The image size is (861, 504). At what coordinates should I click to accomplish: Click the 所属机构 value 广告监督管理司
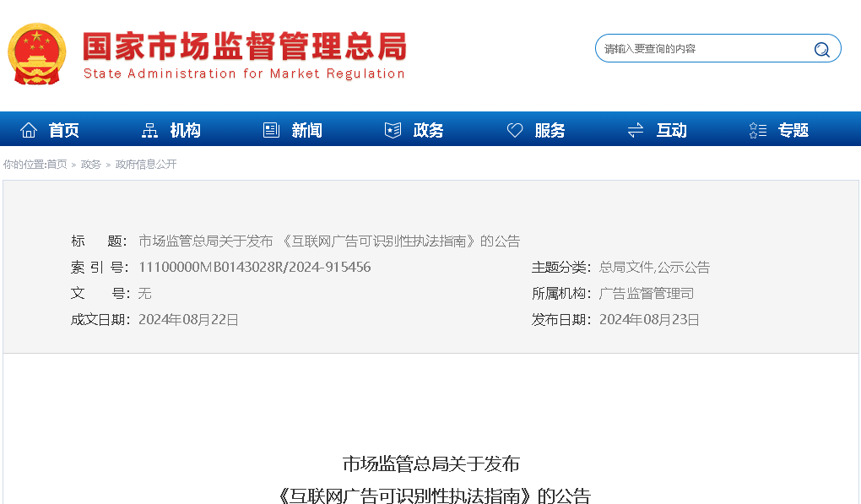click(647, 293)
